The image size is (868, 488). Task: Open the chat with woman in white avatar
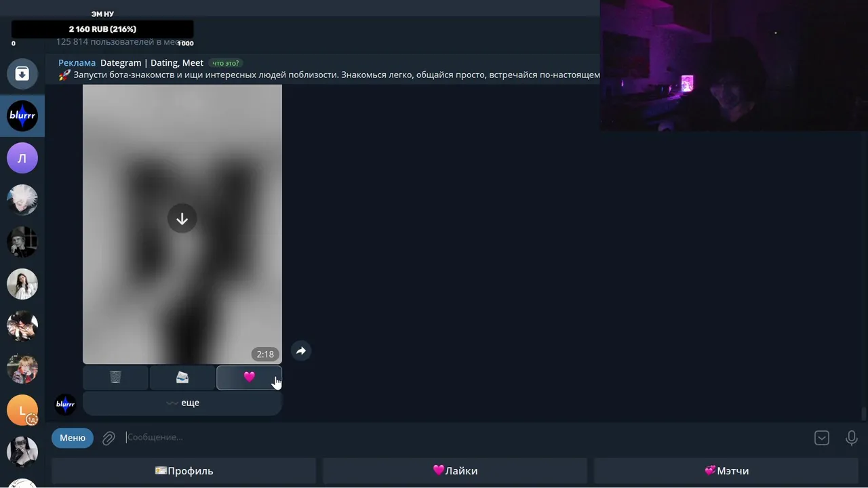22,284
